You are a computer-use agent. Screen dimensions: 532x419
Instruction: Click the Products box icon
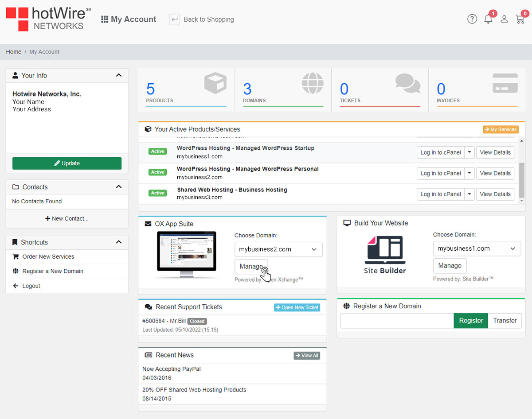point(215,83)
